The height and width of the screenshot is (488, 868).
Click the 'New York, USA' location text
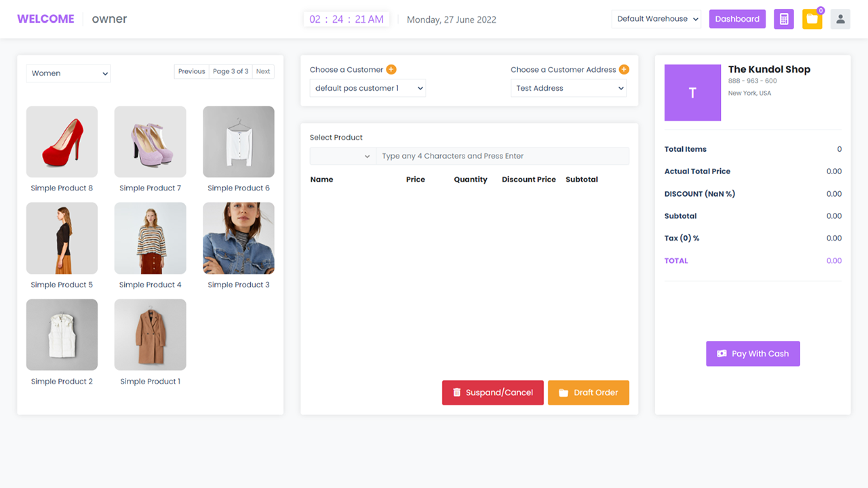coord(750,94)
